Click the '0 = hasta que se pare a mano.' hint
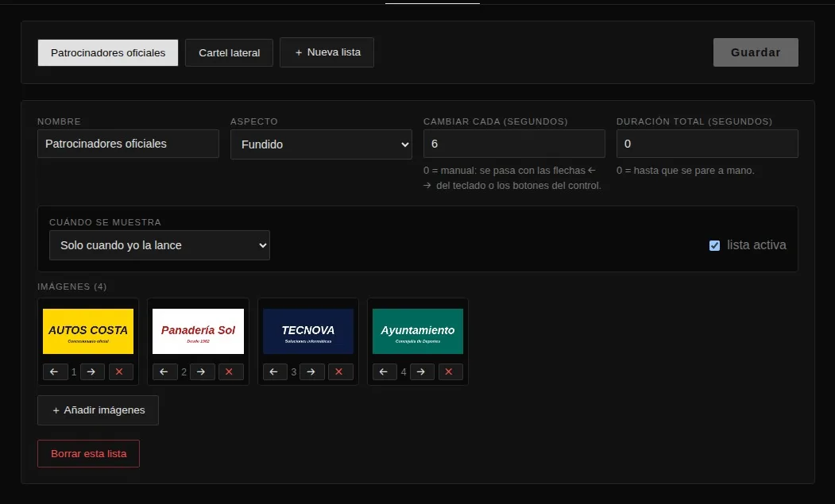 tap(686, 171)
